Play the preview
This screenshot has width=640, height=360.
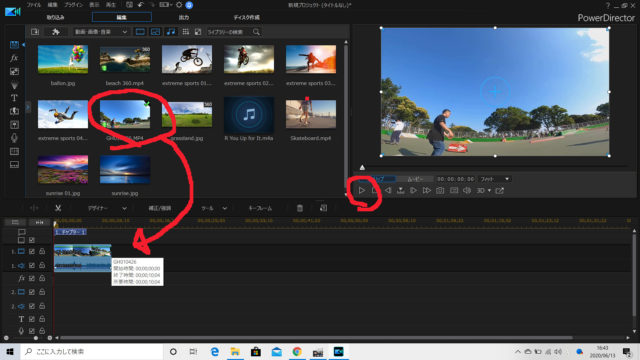[x=362, y=190]
